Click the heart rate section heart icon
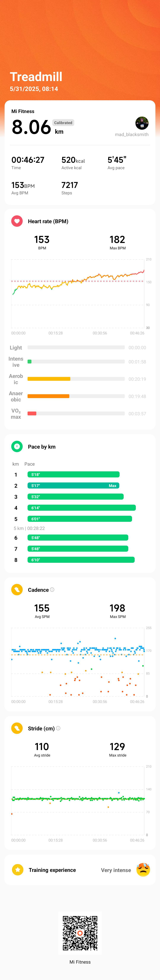160x980 pixels. [17, 221]
